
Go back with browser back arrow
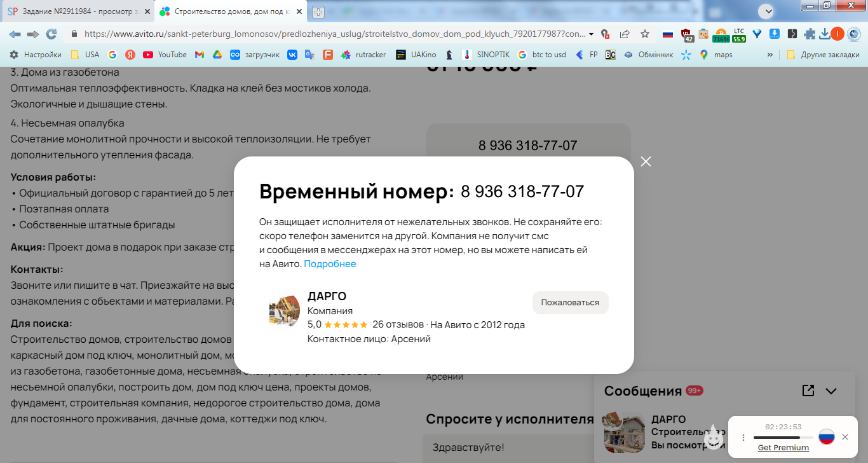pyautogui.click(x=15, y=34)
